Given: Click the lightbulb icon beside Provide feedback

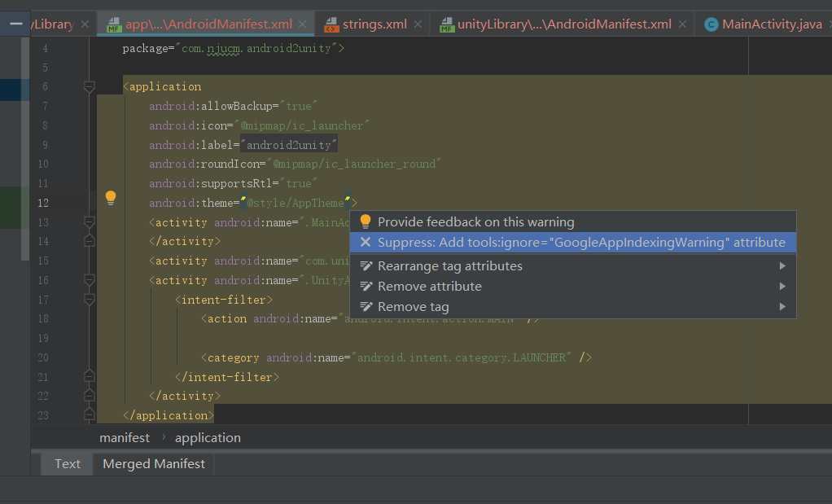Looking at the screenshot, I should pyautogui.click(x=365, y=221).
